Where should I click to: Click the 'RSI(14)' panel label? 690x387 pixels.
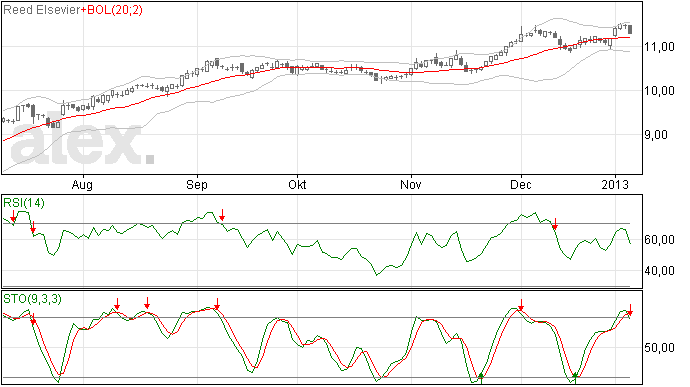tap(24, 203)
